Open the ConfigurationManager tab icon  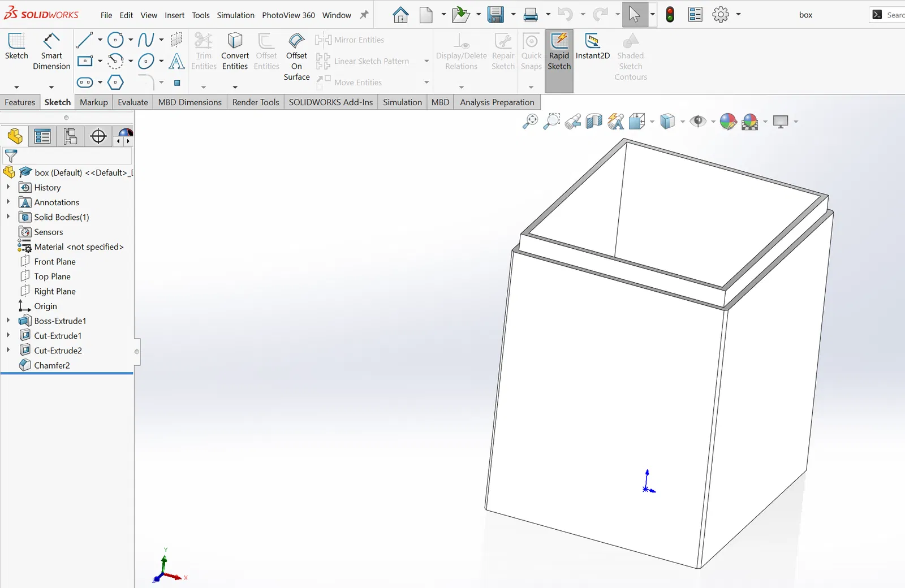70,136
